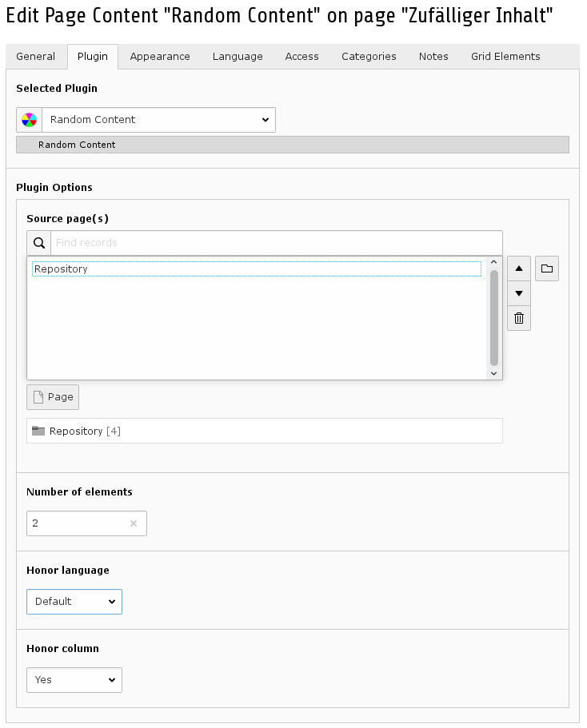Click the colorful Random Content plugin icon

pos(30,120)
